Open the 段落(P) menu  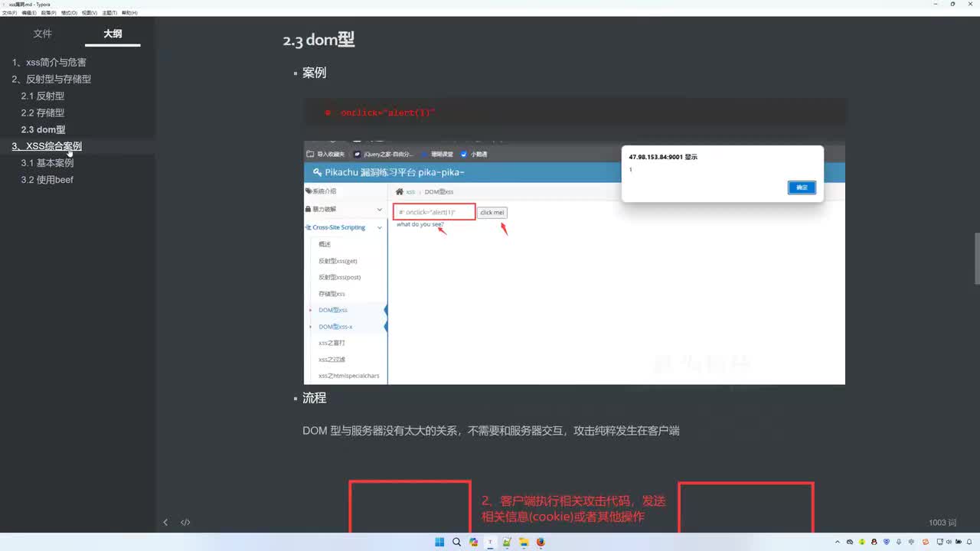pos(48,13)
